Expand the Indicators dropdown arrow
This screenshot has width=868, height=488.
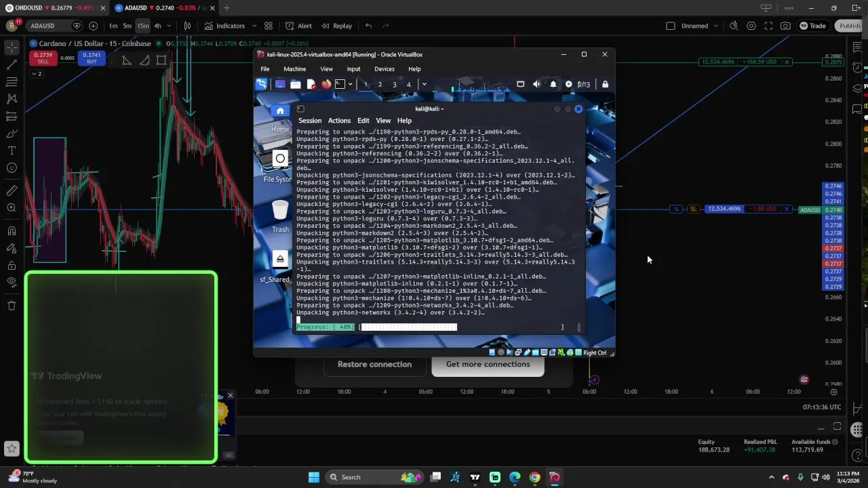(x=254, y=26)
